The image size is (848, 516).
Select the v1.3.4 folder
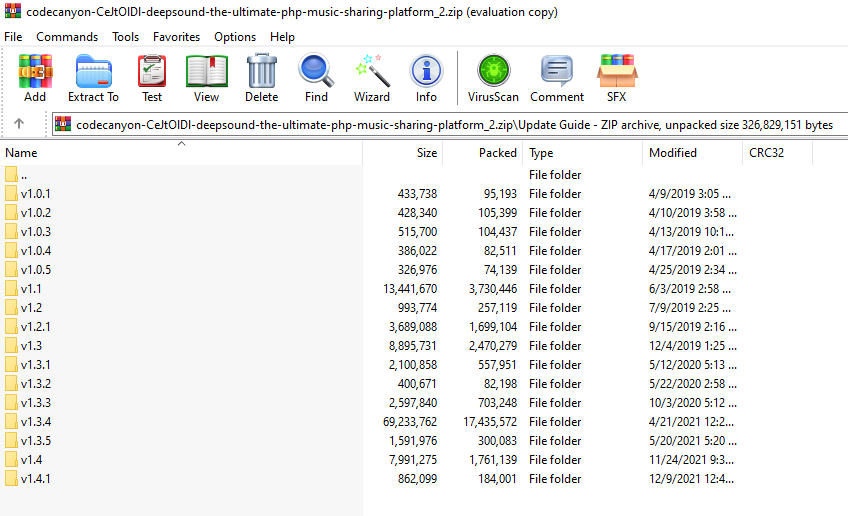coord(36,422)
